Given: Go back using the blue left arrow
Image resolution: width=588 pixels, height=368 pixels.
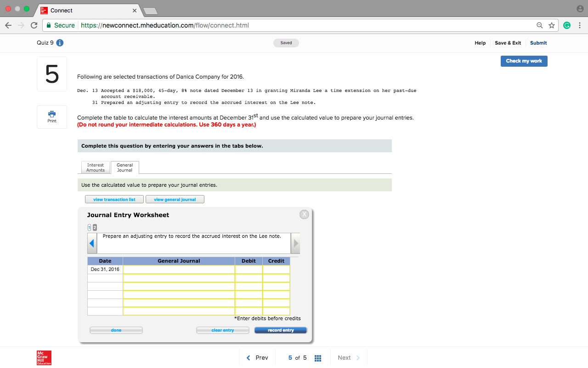Looking at the screenshot, I should [x=92, y=242].
